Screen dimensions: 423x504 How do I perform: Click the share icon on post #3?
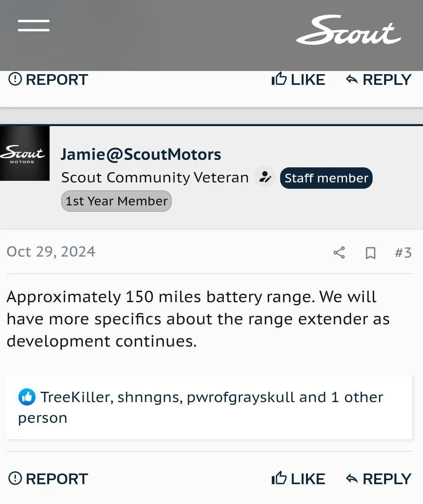(339, 253)
